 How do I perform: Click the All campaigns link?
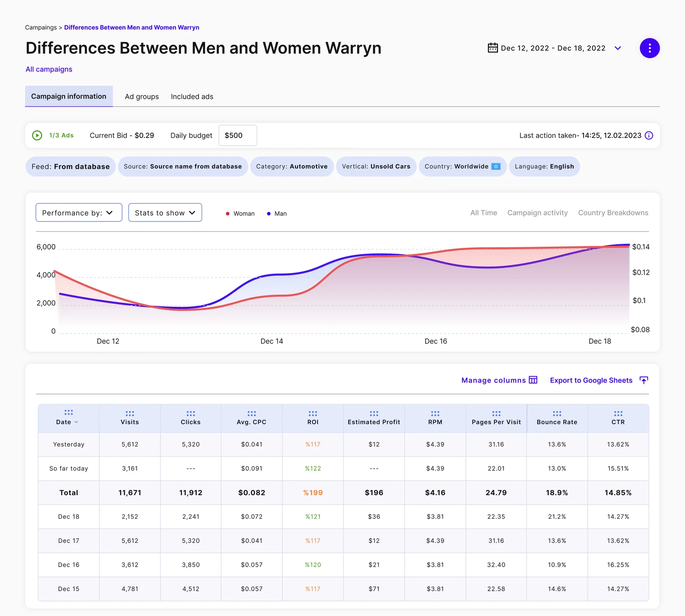point(49,69)
